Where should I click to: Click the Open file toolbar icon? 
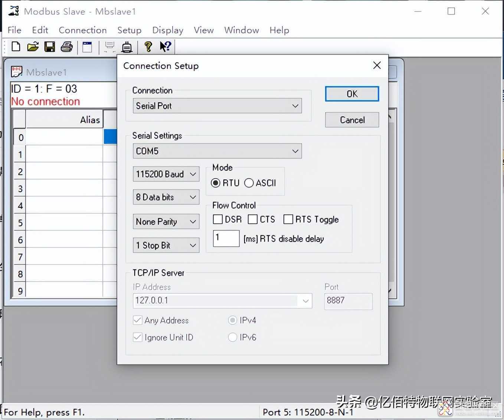(x=33, y=47)
